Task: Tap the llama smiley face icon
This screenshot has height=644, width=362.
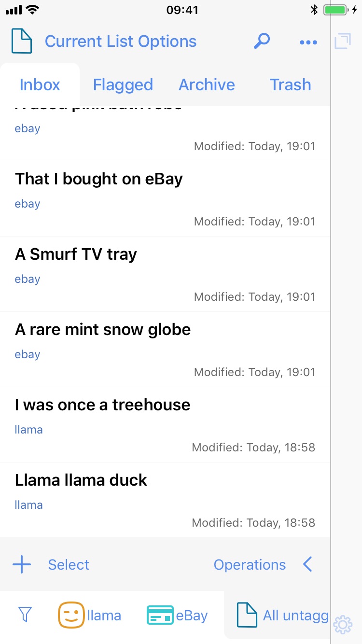Action: click(71, 615)
